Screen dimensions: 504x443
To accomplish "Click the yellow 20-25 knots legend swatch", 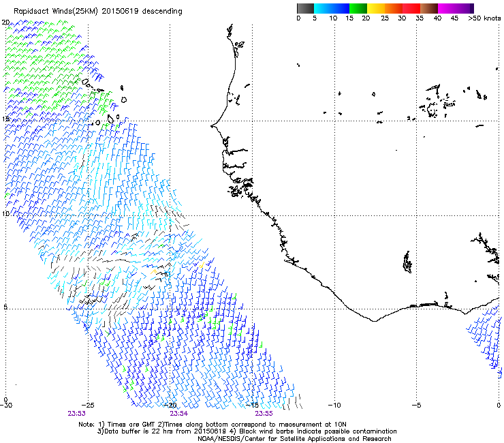I will point(376,8).
